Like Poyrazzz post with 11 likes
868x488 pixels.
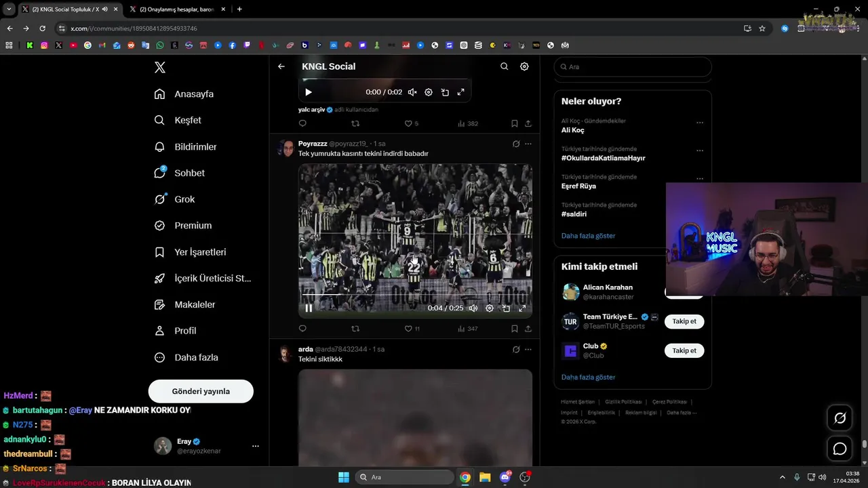pyautogui.click(x=412, y=329)
